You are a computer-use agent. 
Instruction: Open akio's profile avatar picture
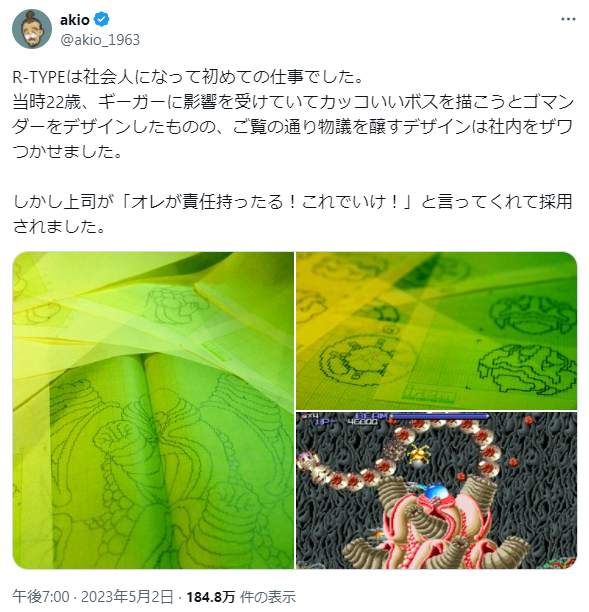32,29
